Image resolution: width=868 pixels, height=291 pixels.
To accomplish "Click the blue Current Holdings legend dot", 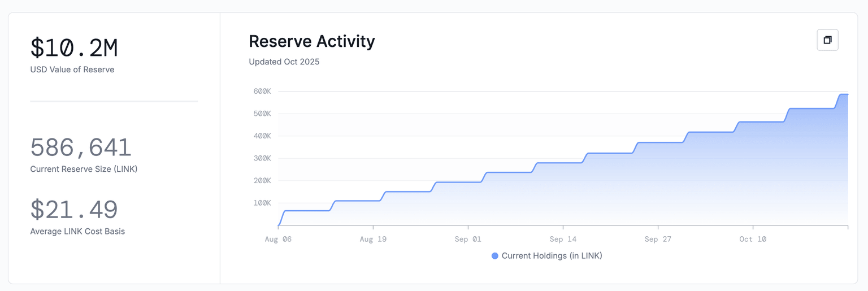I will [x=495, y=256].
